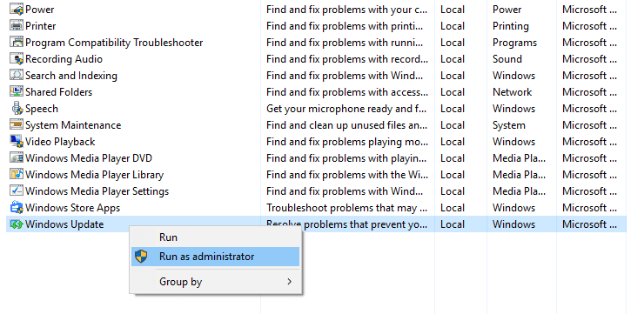Click the 'System' category cell

click(509, 125)
